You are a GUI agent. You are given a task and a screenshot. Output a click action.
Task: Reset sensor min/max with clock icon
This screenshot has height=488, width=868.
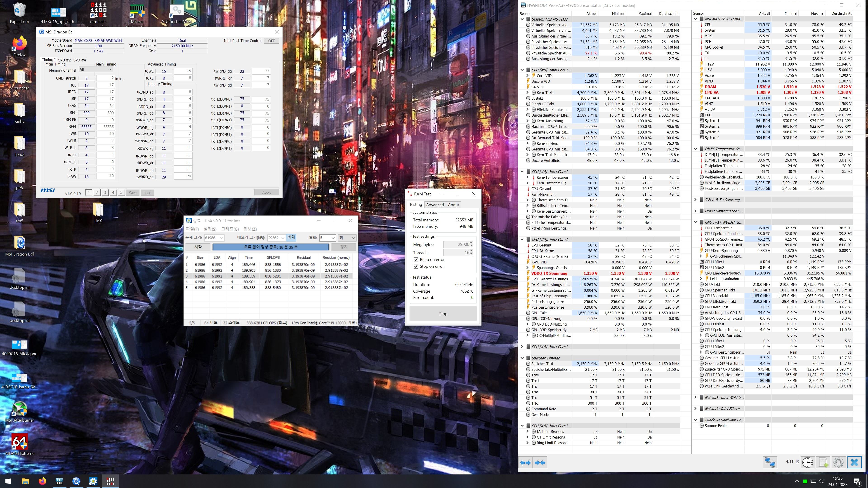(808, 462)
